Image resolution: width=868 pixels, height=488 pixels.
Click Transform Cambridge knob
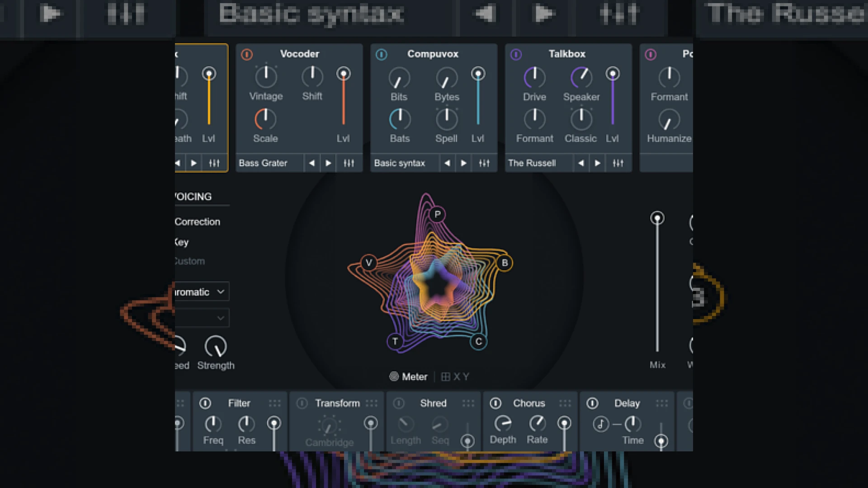pyautogui.click(x=329, y=426)
